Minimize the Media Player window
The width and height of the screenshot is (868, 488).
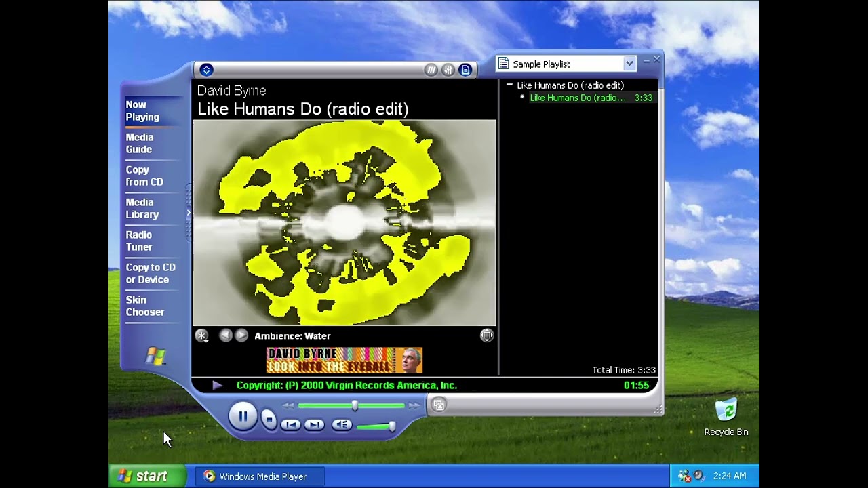coord(646,60)
